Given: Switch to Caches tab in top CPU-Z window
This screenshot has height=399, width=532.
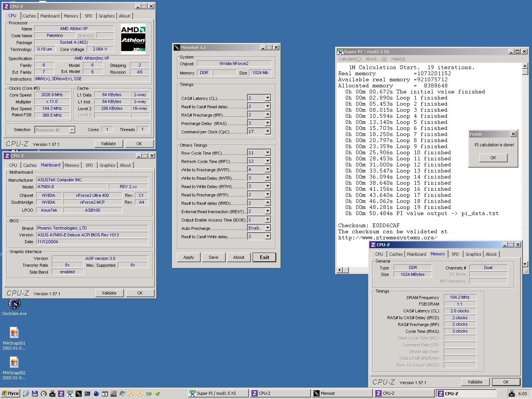Looking at the screenshot, I should (x=29, y=16).
